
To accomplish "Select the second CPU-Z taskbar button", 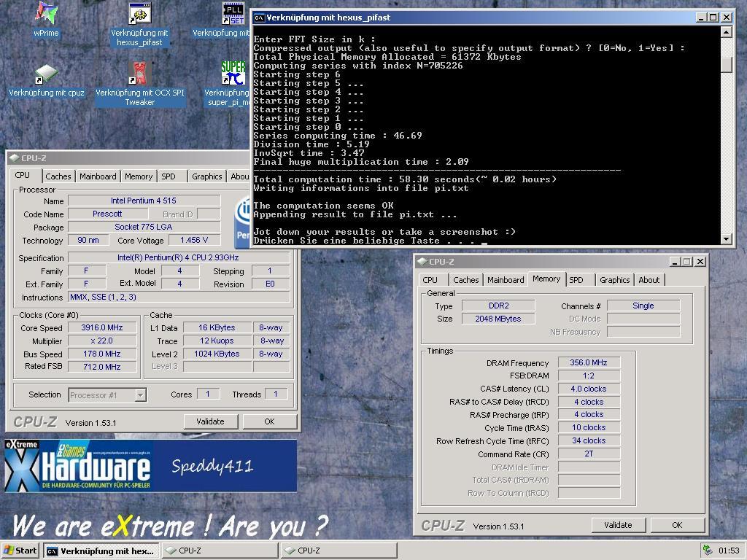I will (338, 551).
